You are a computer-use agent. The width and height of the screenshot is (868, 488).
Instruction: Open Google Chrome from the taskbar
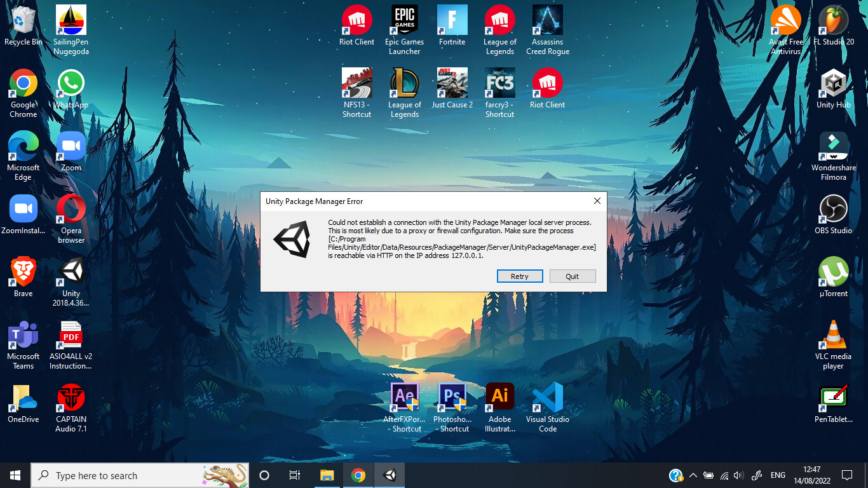coord(358,475)
